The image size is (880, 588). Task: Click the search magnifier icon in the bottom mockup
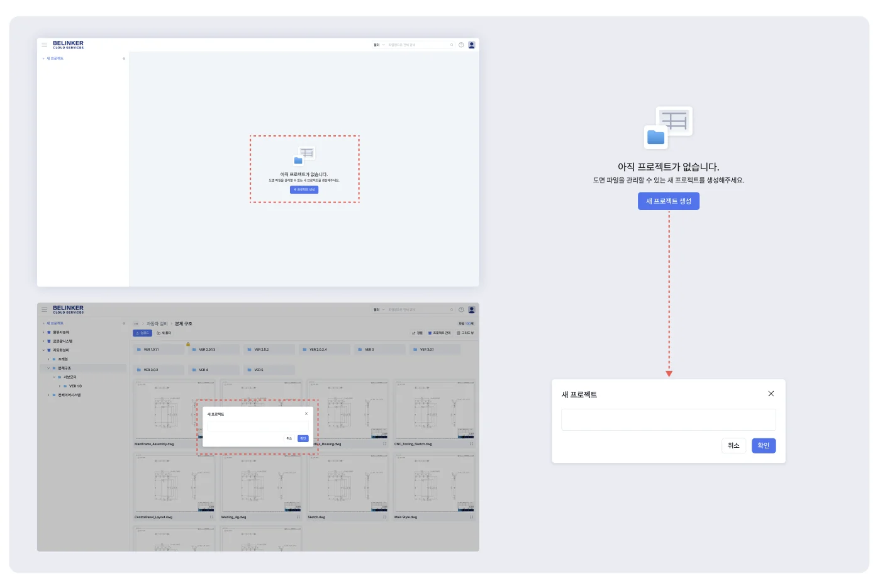(452, 309)
